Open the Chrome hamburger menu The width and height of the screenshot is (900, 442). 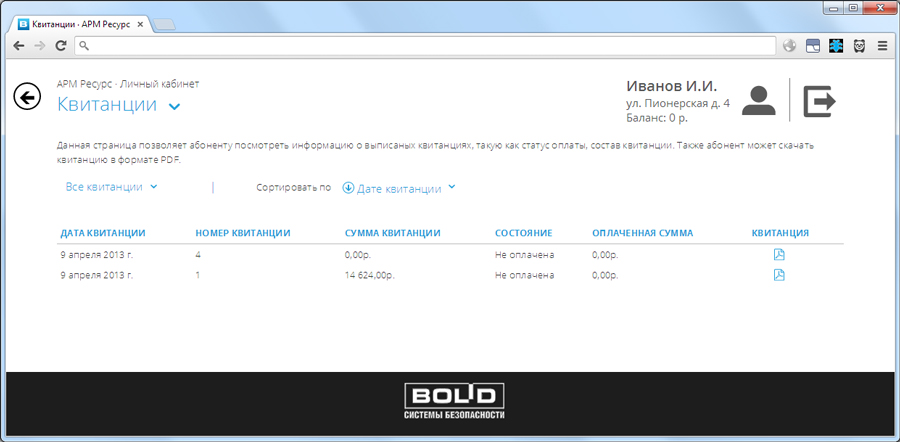tap(882, 45)
